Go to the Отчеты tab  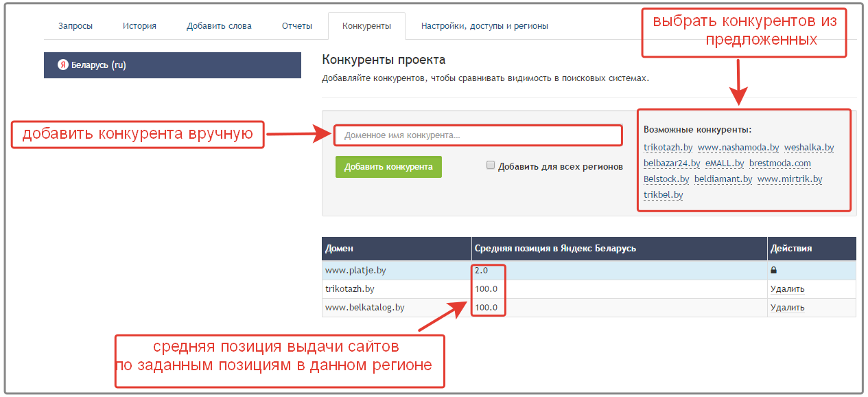(x=296, y=26)
